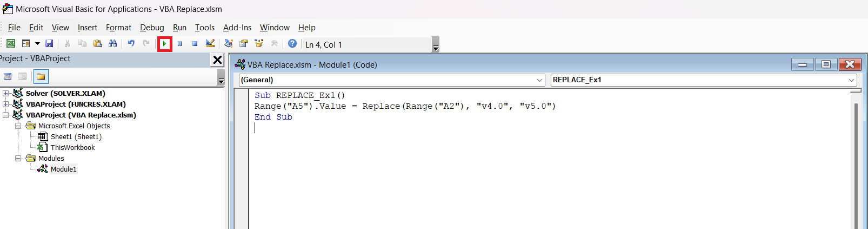The image size is (868, 229).
Task: Open the Debug menu
Action: click(x=152, y=28)
